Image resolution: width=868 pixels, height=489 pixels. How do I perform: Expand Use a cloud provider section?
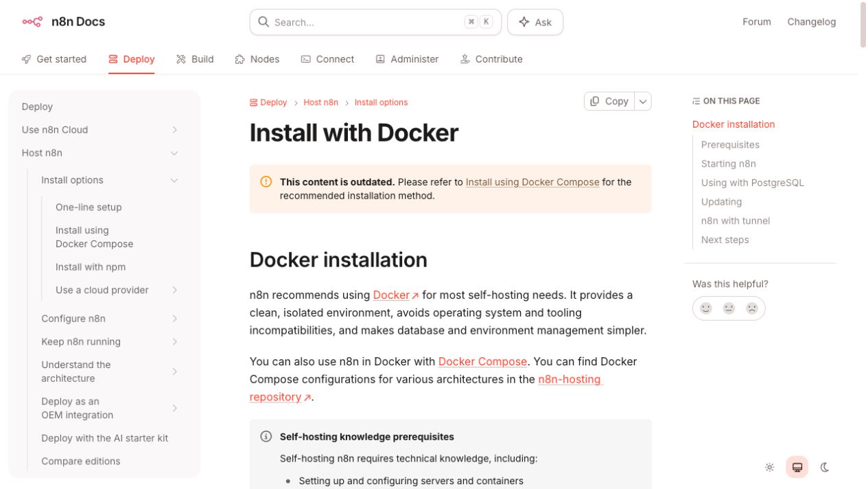(174, 290)
